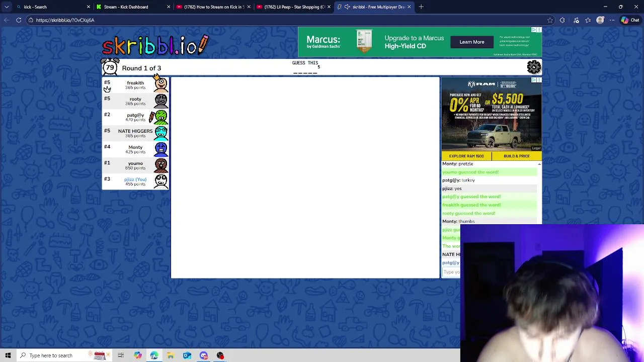644x362 pixels.
Task: Click BUILD & PRICE ad button
Action: 517,156
